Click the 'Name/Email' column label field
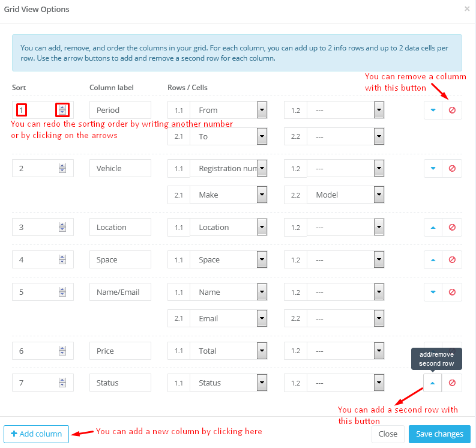 120,292
